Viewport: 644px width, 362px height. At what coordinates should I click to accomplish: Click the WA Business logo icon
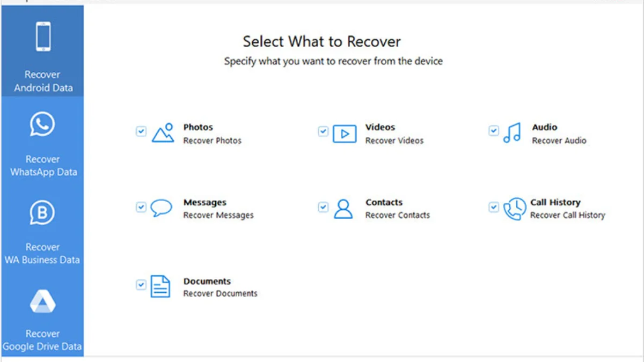point(42,213)
